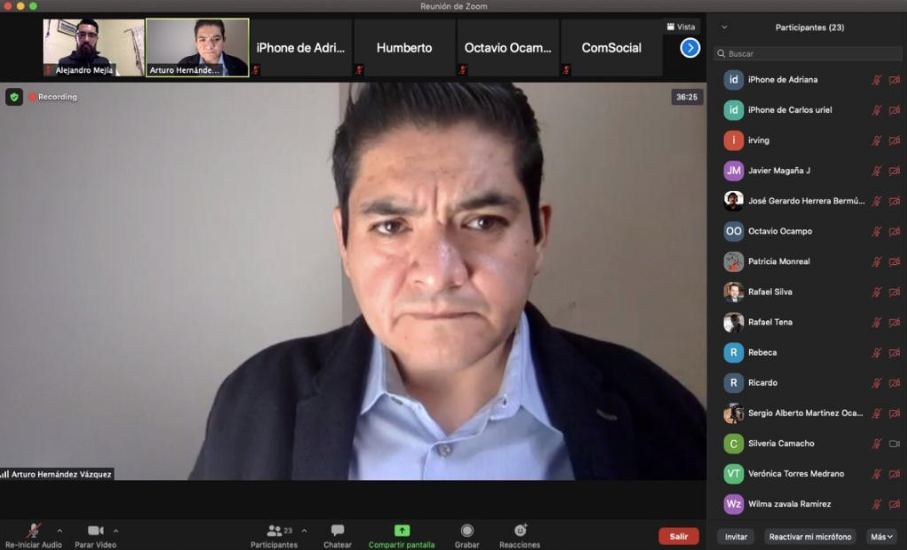
Task: Toggle the video icon beside Silveria Camacho
Action: (894, 443)
